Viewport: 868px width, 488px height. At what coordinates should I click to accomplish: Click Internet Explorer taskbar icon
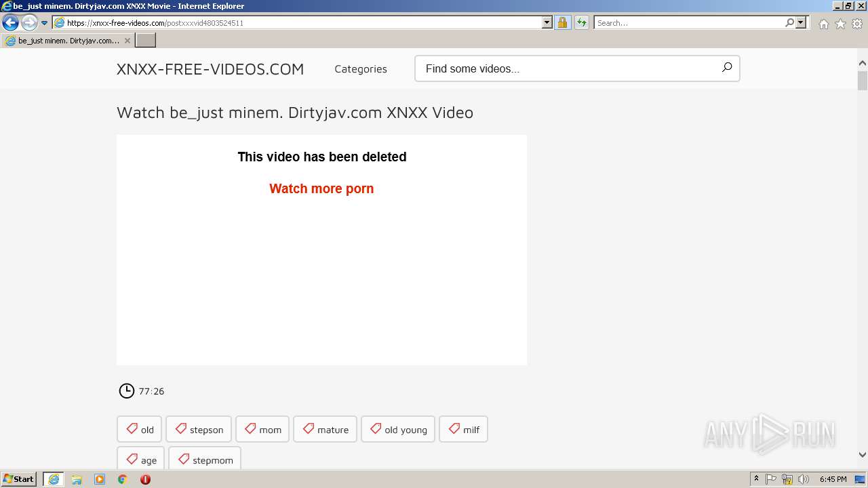(54, 479)
